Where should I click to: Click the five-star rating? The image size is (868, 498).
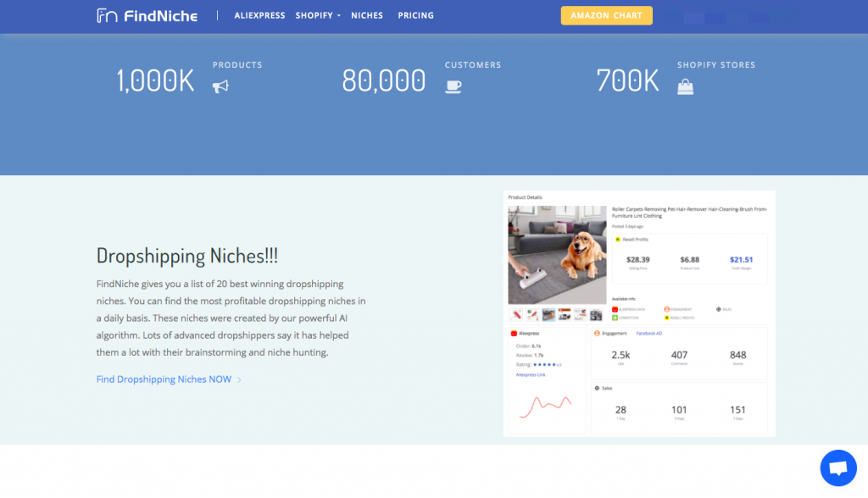click(x=544, y=365)
